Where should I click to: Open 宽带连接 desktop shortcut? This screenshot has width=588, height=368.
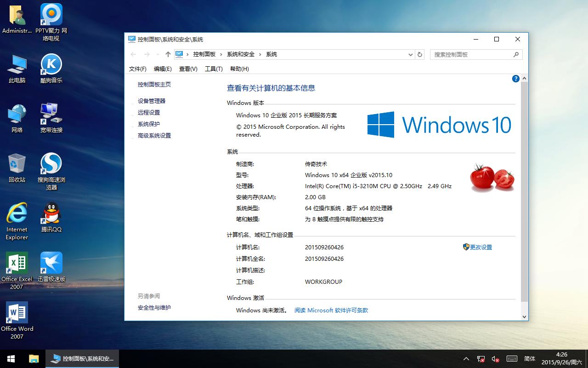[x=51, y=118]
